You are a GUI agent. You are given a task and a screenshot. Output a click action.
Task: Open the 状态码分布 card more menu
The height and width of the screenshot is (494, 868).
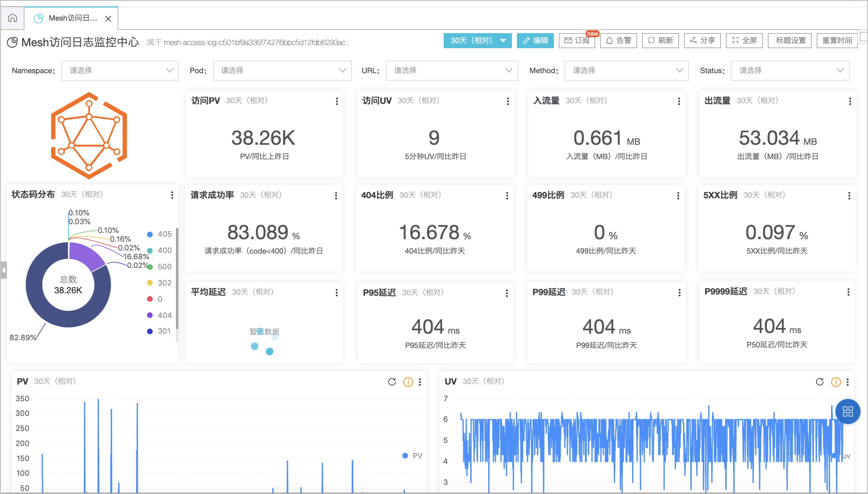coord(172,195)
